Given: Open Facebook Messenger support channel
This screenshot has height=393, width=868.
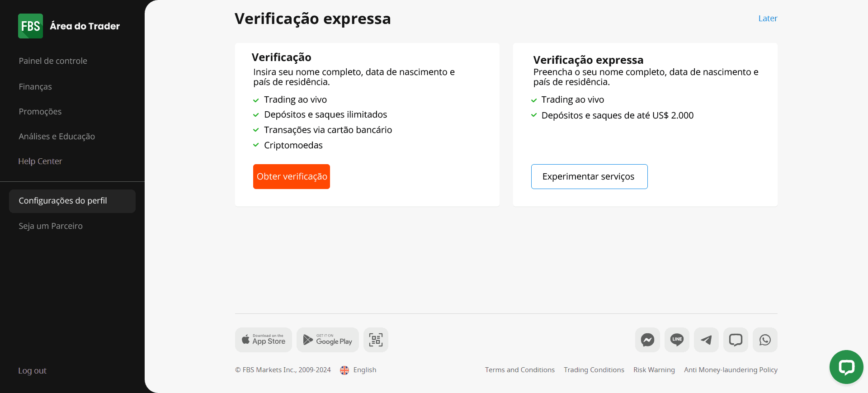Looking at the screenshot, I should pos(647,340).
